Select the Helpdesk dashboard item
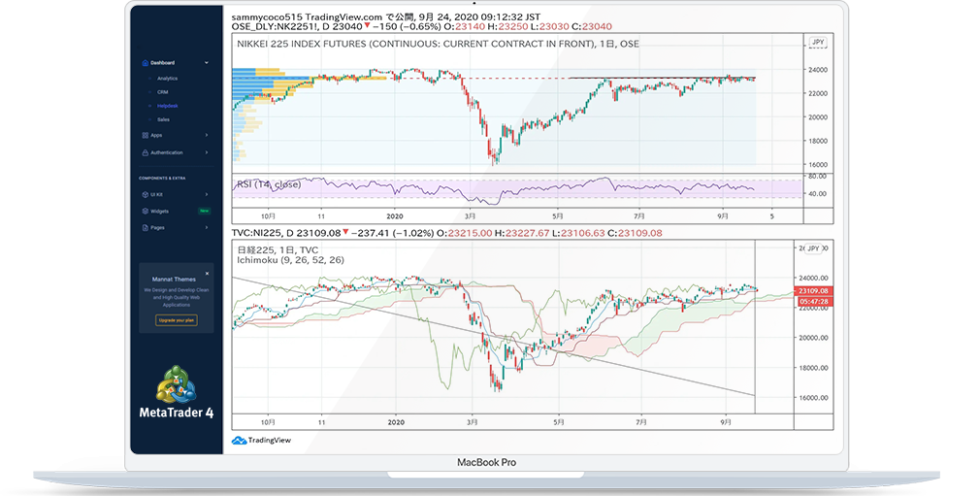The image size is (980, 496). [168, 106]
